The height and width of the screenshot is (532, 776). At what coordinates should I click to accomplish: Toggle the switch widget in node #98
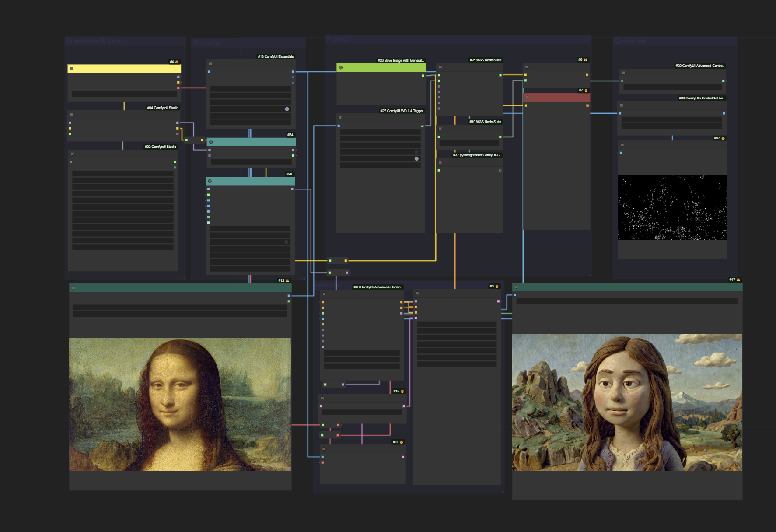[x=287, y=242]
